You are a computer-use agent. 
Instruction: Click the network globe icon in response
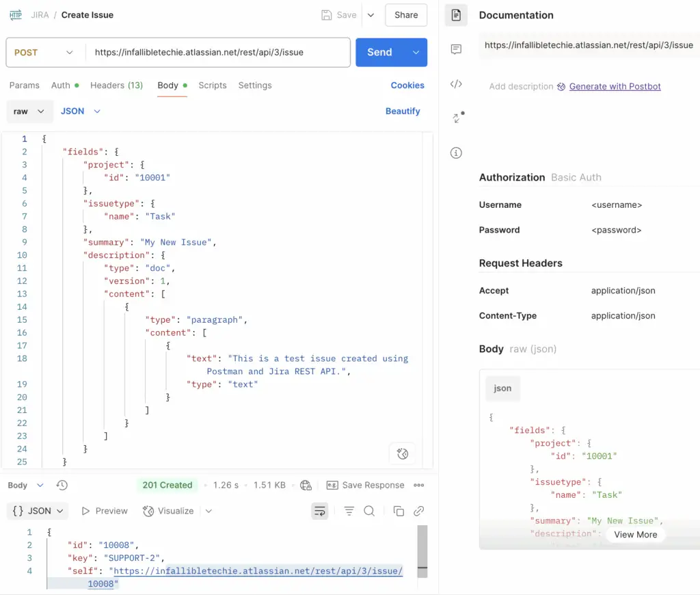306,485
